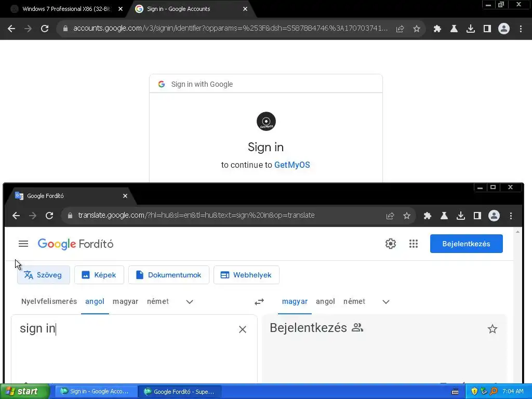Open three-dot menu in Fordító window
Screen dimensions: 532x399
pos(511,216)
